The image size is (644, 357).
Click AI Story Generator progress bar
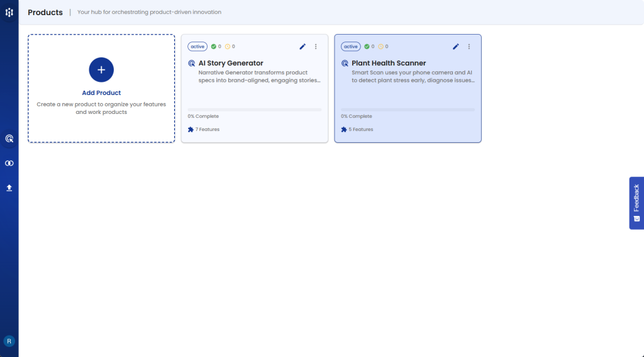(x=255, y=110)
